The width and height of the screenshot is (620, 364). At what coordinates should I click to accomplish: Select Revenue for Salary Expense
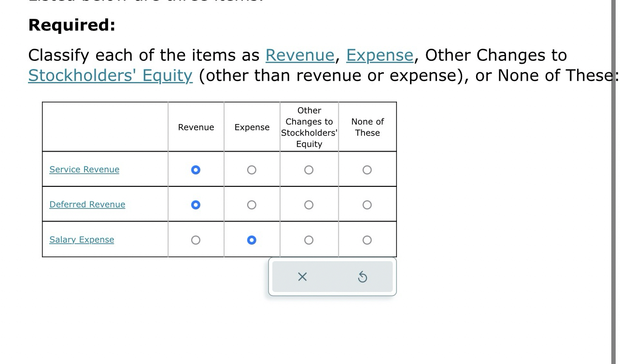(x=196, y=239)
